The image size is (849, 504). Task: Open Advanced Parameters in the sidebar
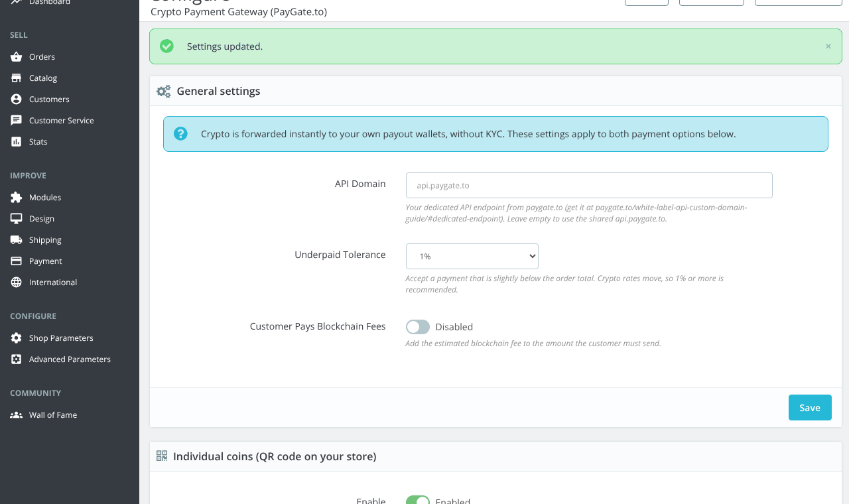(x=70, y=359)
